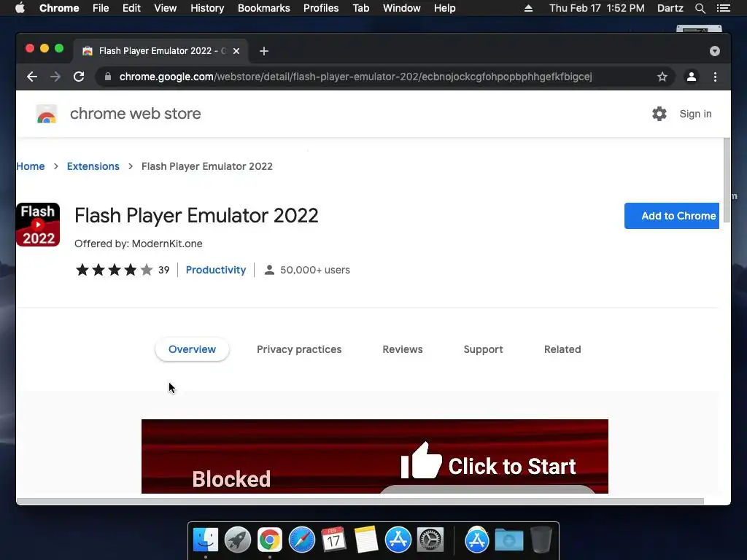The width and height of the screenshot is (747, 560).
Task: Close the Flash Player Emulator 2022 tab
Action: click(236, 51)
